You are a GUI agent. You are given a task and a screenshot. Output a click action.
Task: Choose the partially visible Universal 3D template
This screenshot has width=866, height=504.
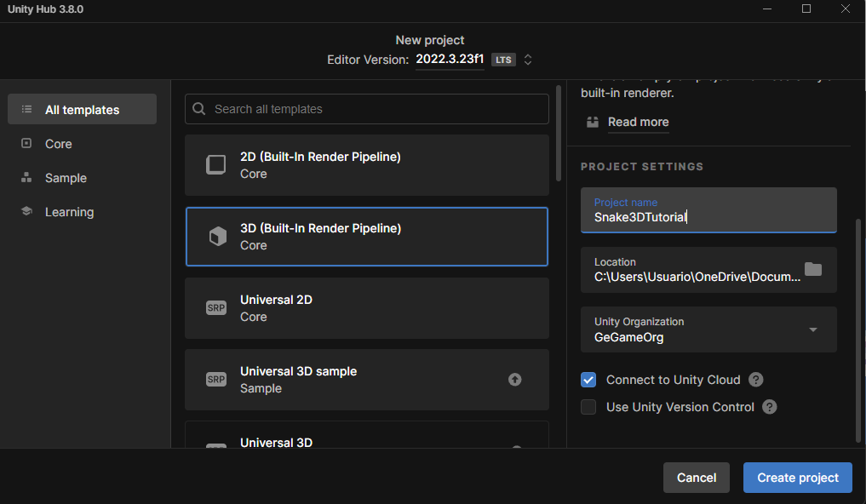pyautogui.click(x=367, y=434)
